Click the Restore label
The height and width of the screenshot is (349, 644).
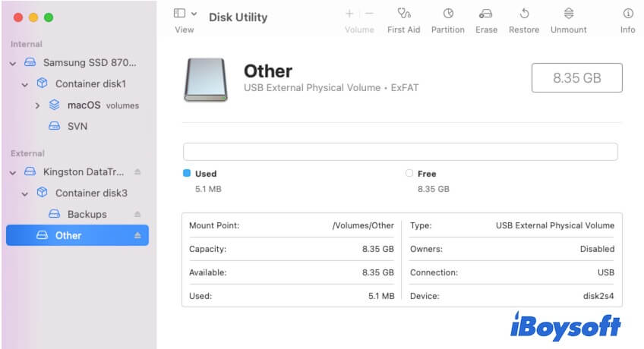524,30
